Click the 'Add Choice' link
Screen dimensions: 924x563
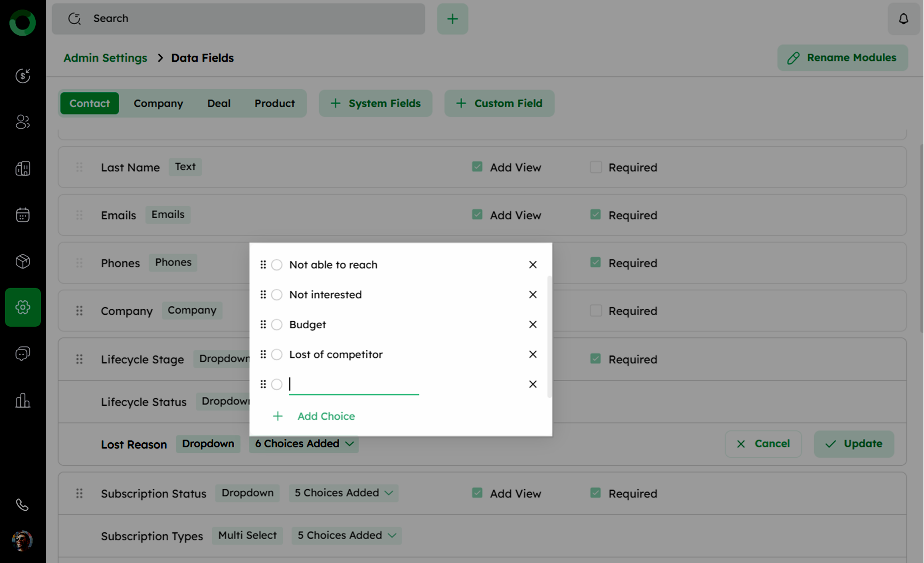(326, 416)
